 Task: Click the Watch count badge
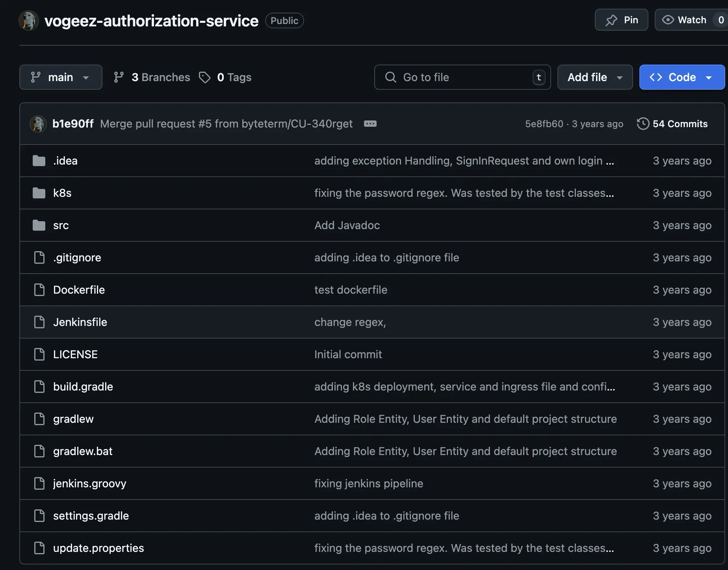[721, 20]
